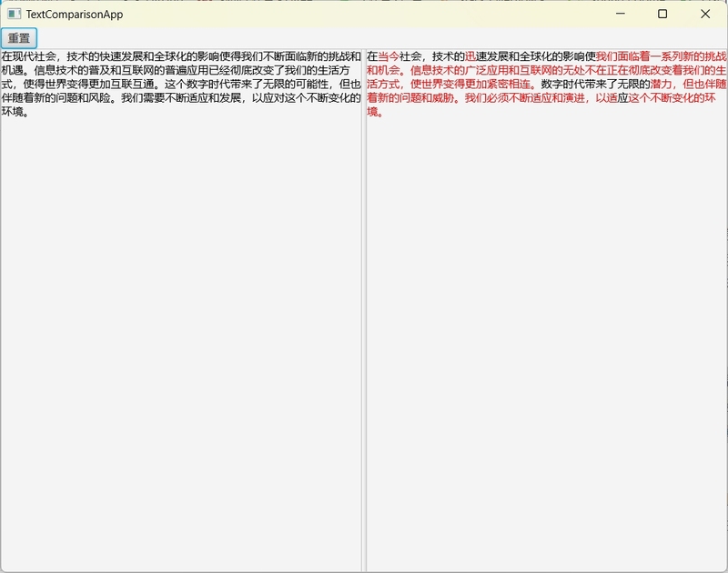Click inside the right comparison text area

point(547,311)
